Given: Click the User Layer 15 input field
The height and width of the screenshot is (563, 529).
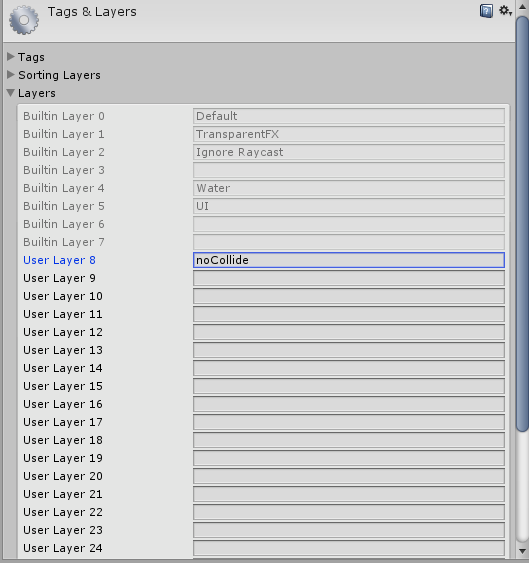Looking at the screenshot, I should point(349,386).
